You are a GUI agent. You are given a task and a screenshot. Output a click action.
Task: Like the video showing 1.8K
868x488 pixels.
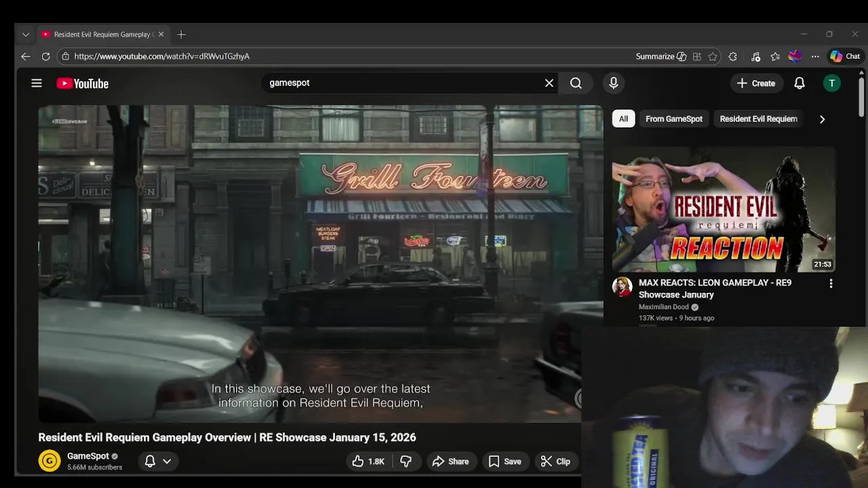[x=368, y=461]
